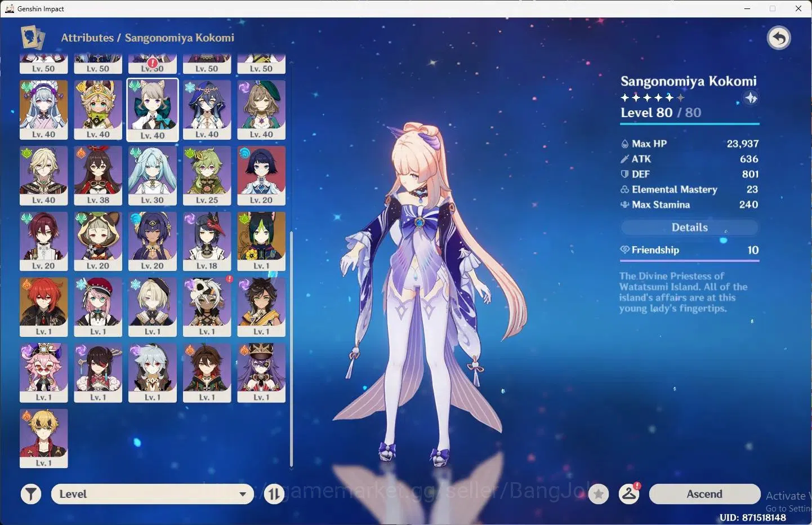This screenshot has height=525, width=812.
Task: Select Kachina, the Lv. 40 Geo character
Action: click(x=98, y=110)
